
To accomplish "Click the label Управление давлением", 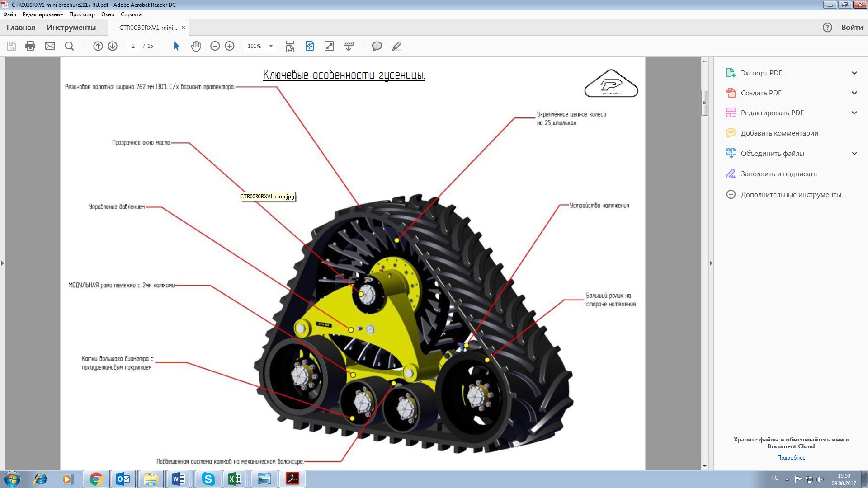I will click(117, 207).
